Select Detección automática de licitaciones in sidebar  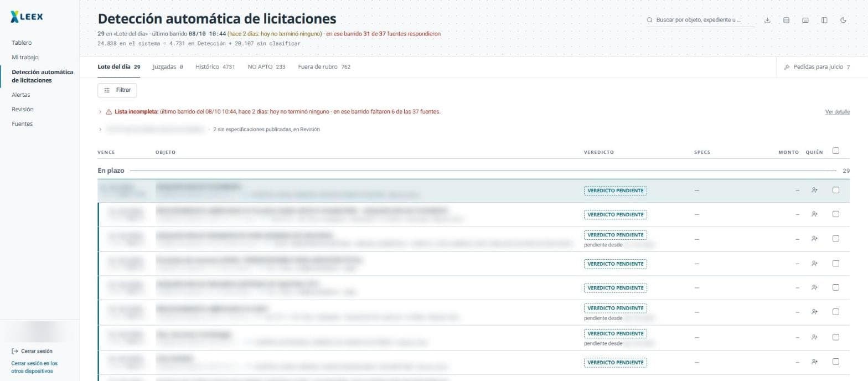pyautogui.click(x=43, y=76)
